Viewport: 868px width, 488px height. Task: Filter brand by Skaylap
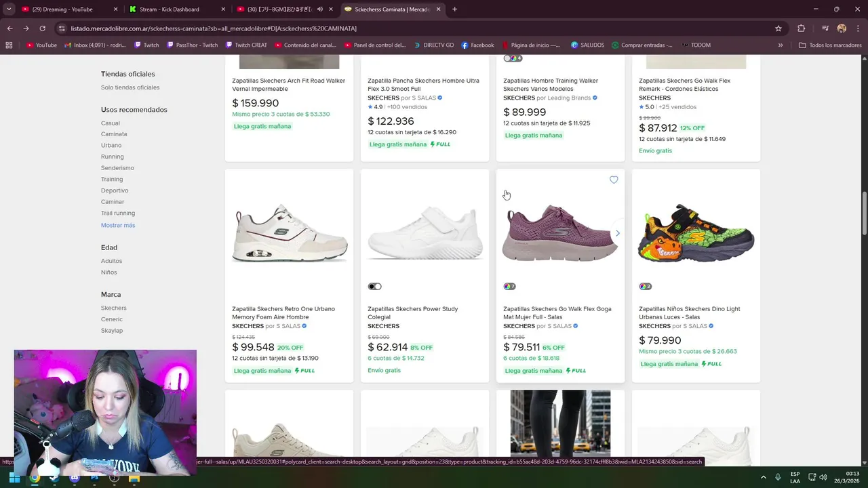click(112, 331)
